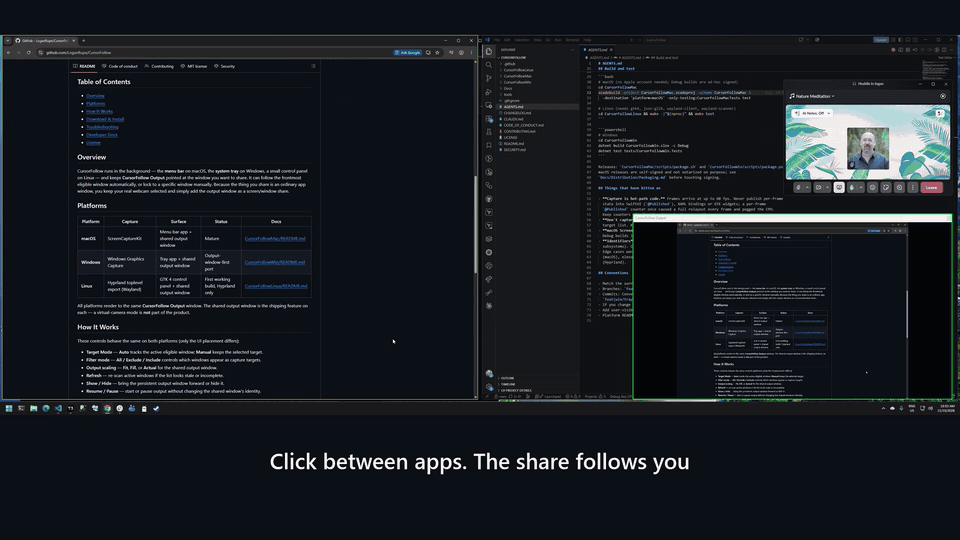The image size is (960, 540).
Task: Expand the Docs folder in Explorer
Action: pos(508,88)
